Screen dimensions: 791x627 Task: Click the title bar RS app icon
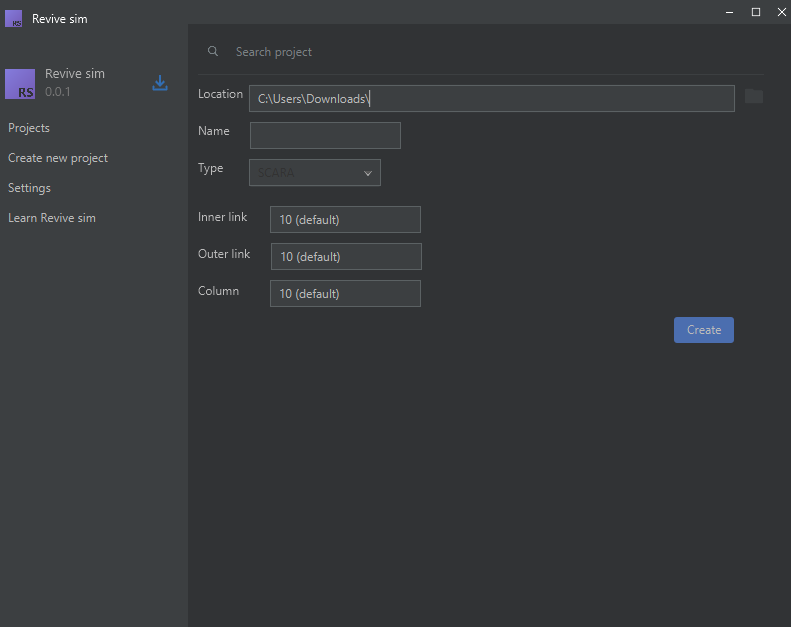point(14,19)
